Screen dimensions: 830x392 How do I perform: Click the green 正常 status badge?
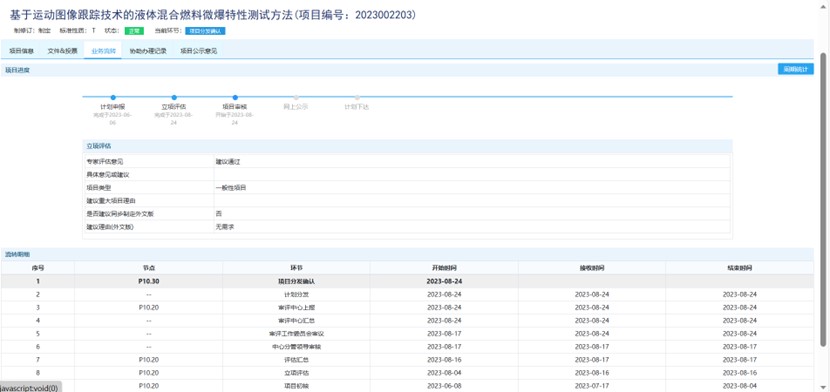pos(134,31)
